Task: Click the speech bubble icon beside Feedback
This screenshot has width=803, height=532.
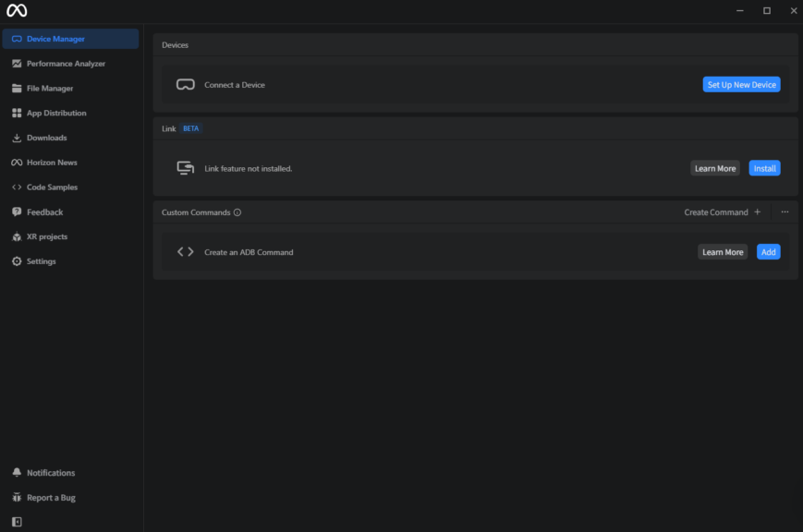Action: [17, 212]
